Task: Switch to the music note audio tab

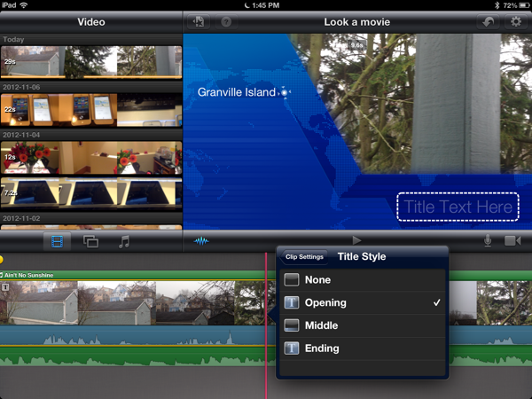Action: (124, 241)
